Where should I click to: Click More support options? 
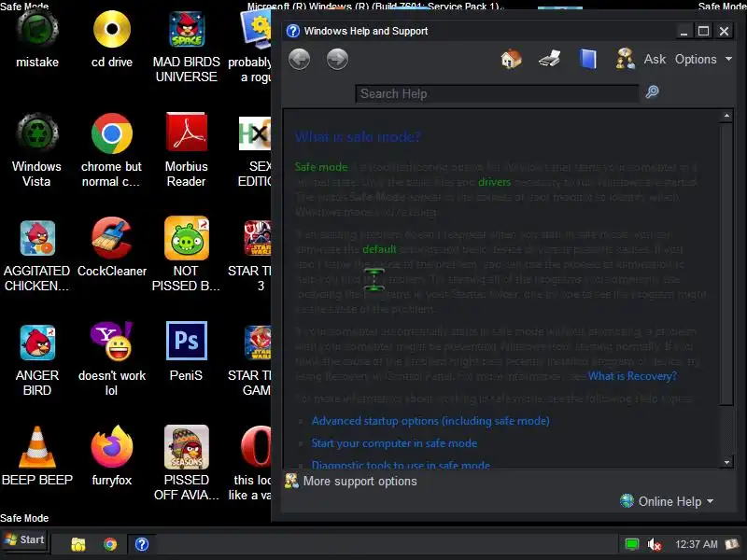coord(351,481)
